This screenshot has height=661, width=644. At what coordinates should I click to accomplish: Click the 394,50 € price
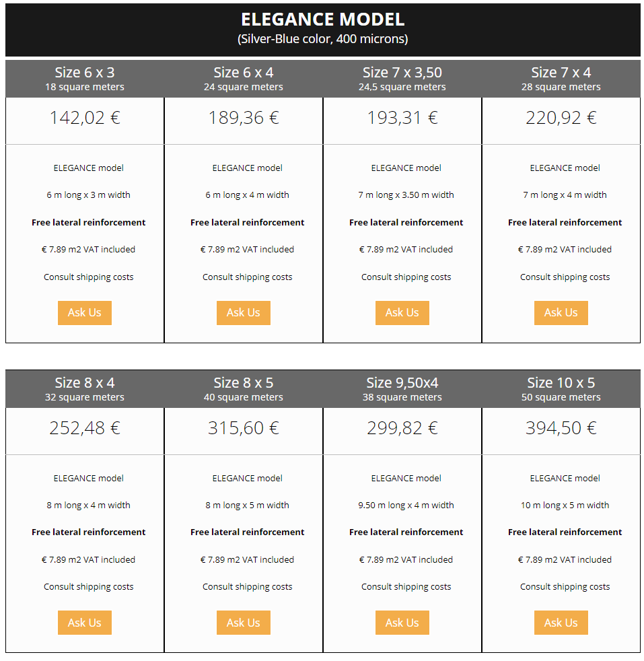[x=561, y=428]
